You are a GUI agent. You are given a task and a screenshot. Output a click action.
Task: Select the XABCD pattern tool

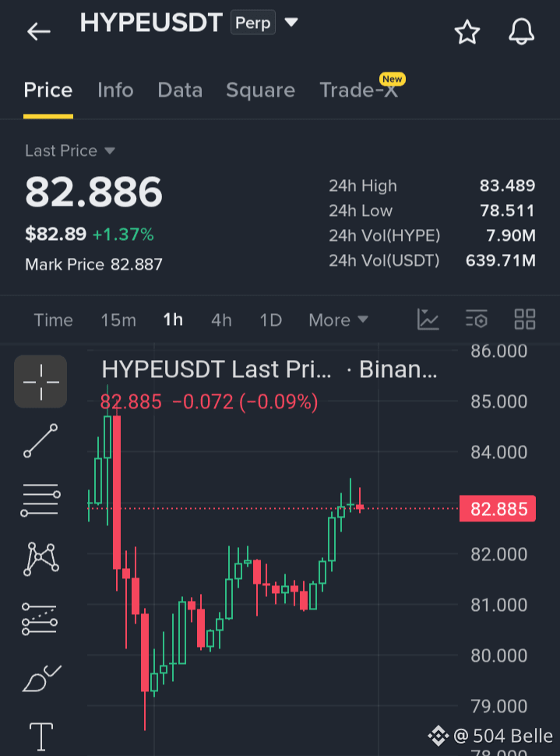[41, 560]
